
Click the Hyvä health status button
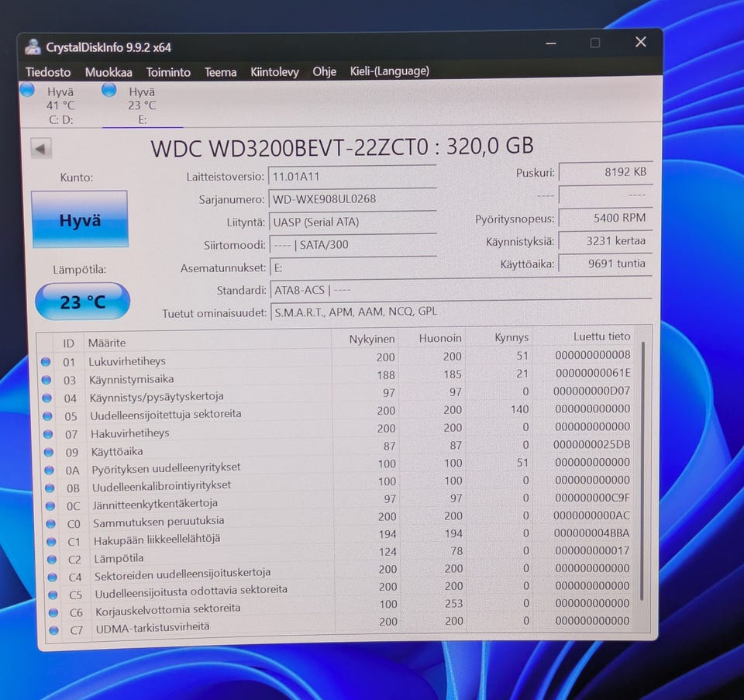coord(80,219)
